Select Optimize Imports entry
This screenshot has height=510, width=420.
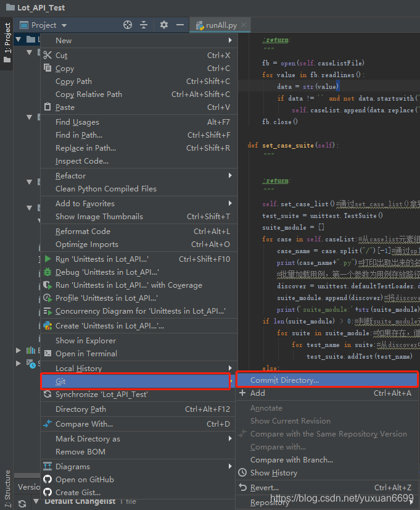click(139, 245)
